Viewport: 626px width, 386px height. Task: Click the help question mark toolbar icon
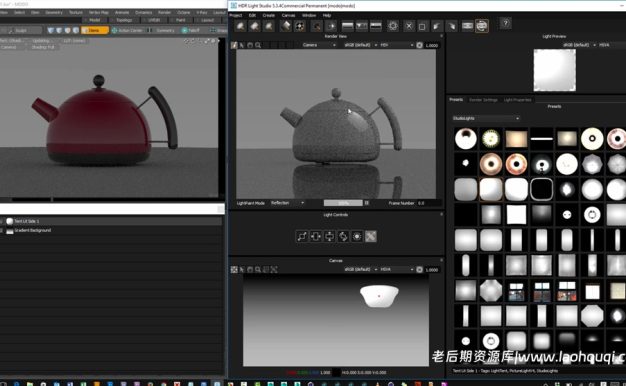(x=505, y=24)
